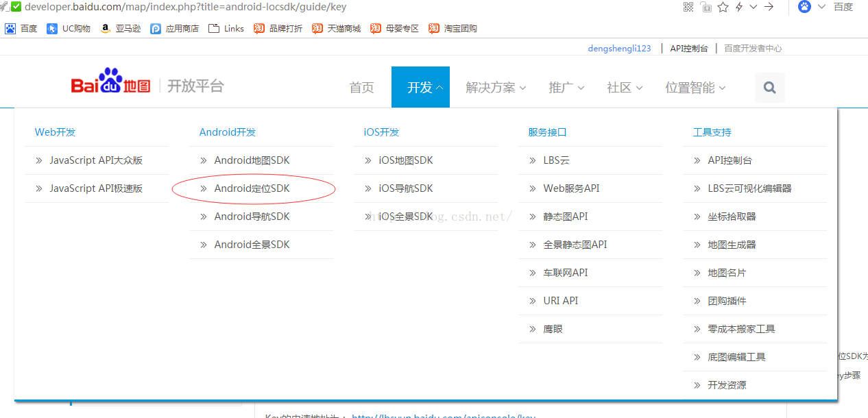868x418 pixels.
Task: Expand the 解决方案 menu
Action: click(496, 87)
